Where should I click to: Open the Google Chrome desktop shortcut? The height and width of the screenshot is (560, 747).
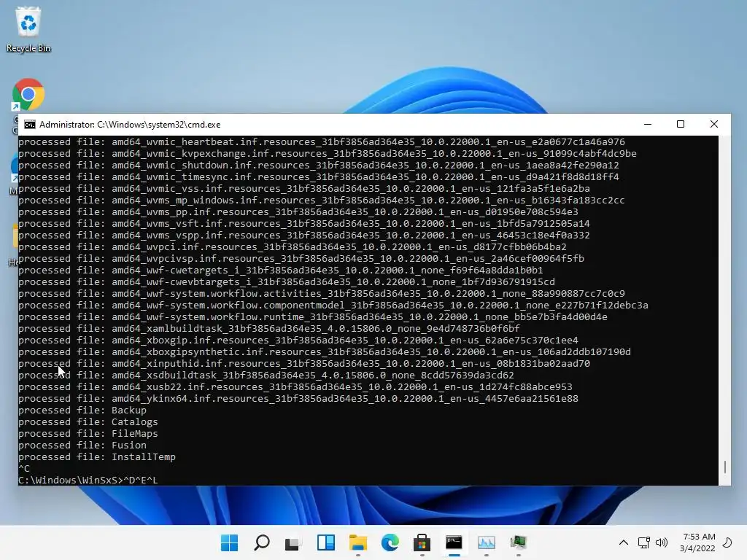pos(28,94)
